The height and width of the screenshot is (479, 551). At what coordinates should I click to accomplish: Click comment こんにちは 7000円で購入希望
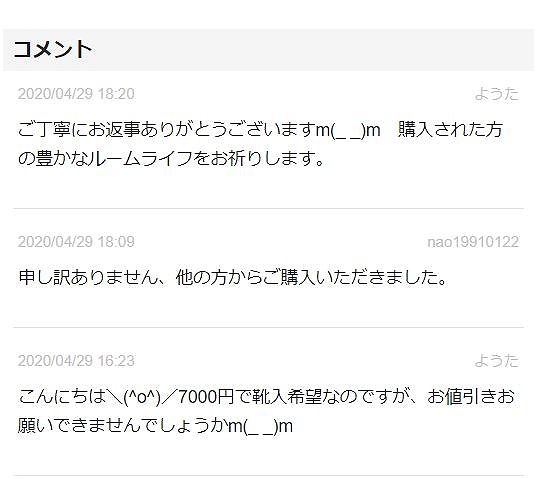pyautogui.click(x=266, y=411)
